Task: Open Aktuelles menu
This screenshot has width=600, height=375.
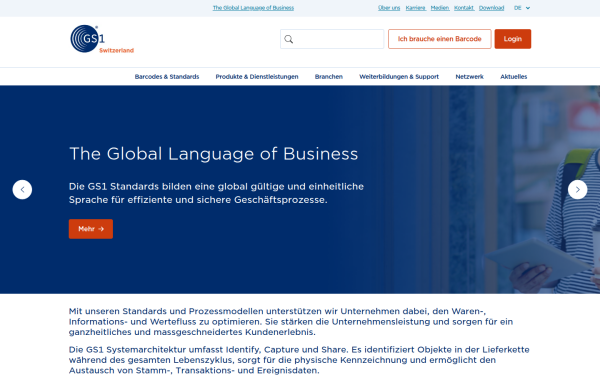Action: [x=514, y=77]
